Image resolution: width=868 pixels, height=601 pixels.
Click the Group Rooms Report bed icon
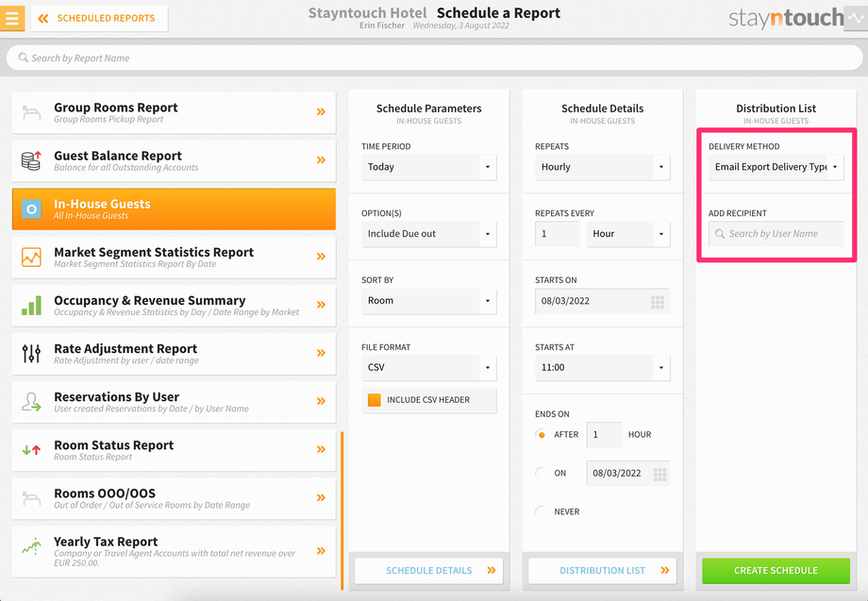[31, 112]
